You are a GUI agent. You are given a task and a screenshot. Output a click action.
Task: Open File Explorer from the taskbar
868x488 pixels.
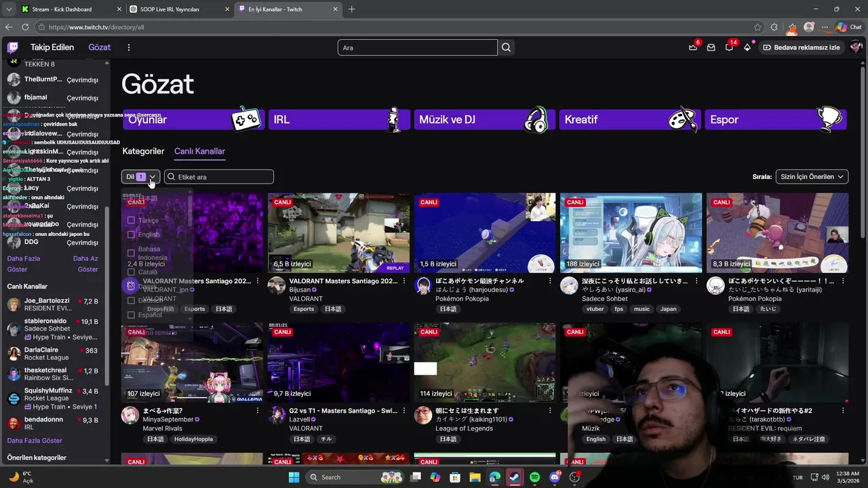[475, 477]
